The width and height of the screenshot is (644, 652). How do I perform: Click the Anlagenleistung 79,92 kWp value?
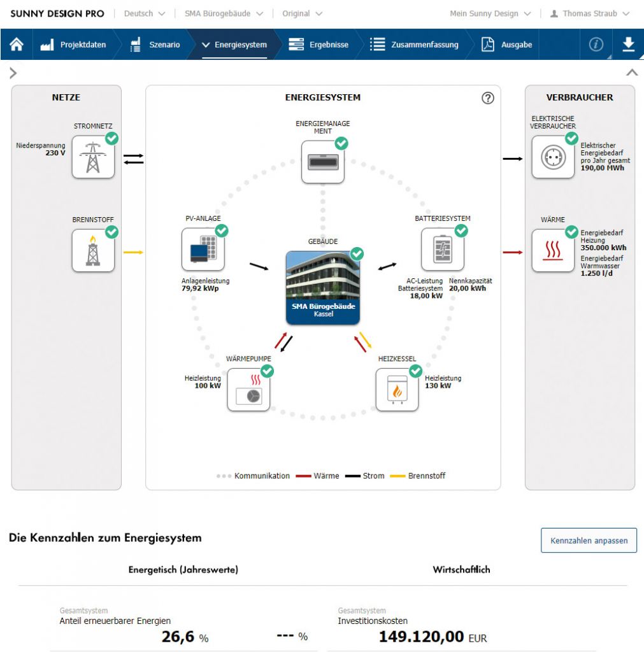pyautogui.click(x=200, y=288)
